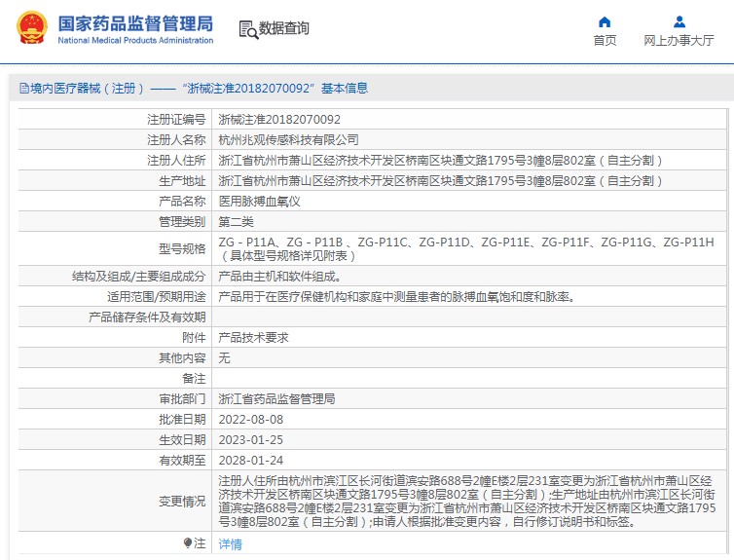
Task: Click the 网上办事大厅 user icon
Action: 679,22
